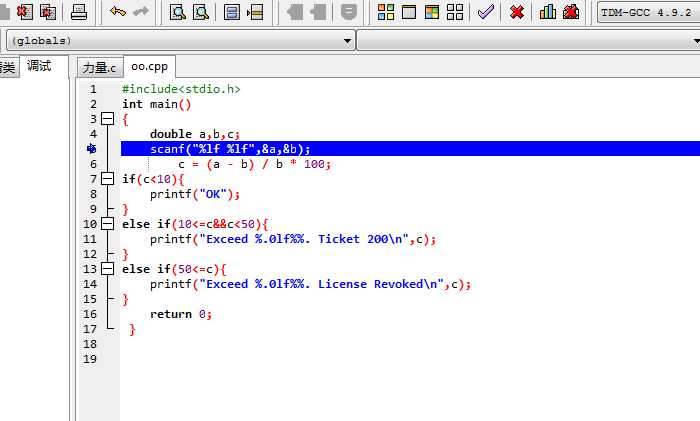This screenshot has width=700, height=421.
Task: Click the highlighted scanf line
Action: click(410, 149)
